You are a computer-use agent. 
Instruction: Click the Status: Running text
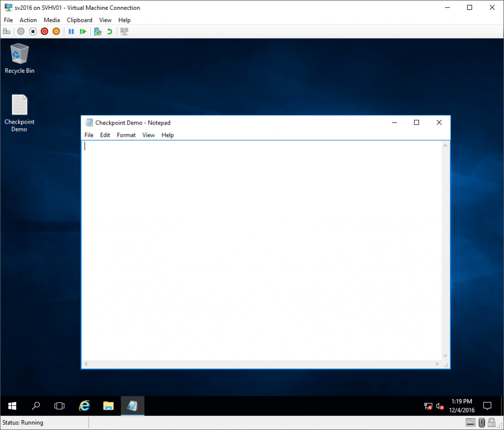pyautogui.click(x=23, y=423)
